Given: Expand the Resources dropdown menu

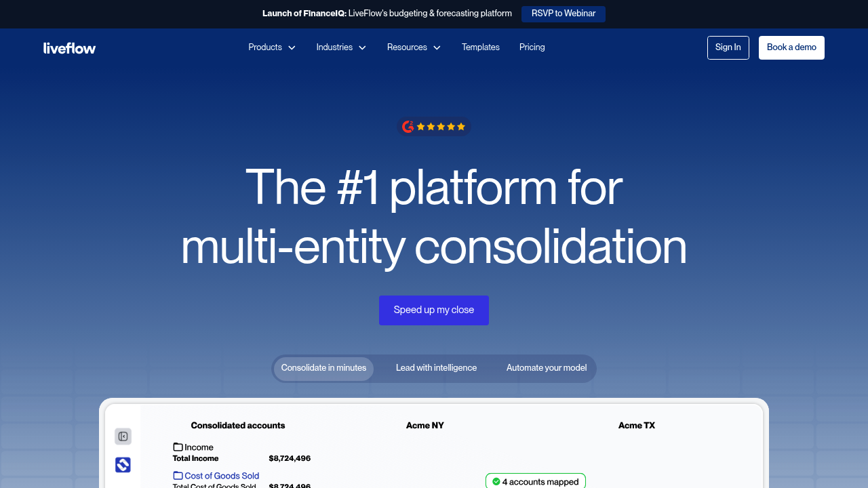Looking at the screenshot, I should pyautogui.click(x=414, y=47).
